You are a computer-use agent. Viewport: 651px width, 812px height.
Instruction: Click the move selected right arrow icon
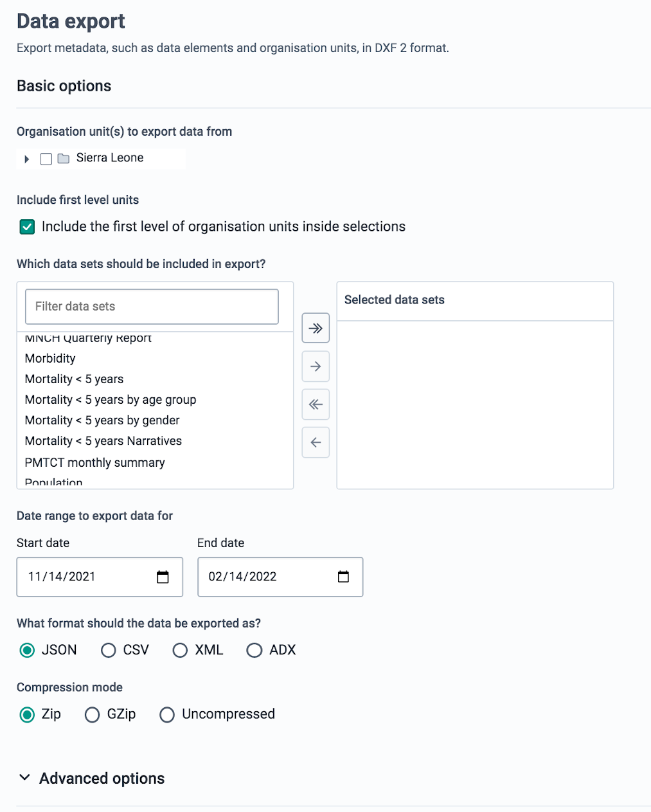(316, 366)
